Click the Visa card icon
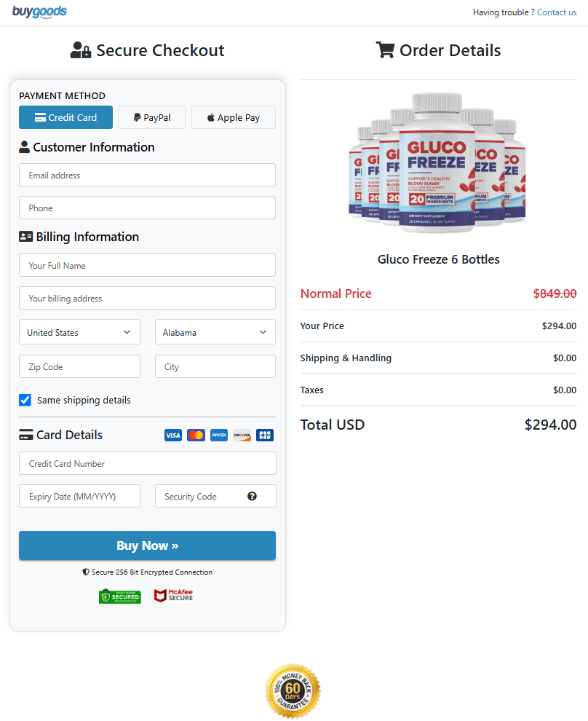 pyautogui.click(x=172, y=436)
